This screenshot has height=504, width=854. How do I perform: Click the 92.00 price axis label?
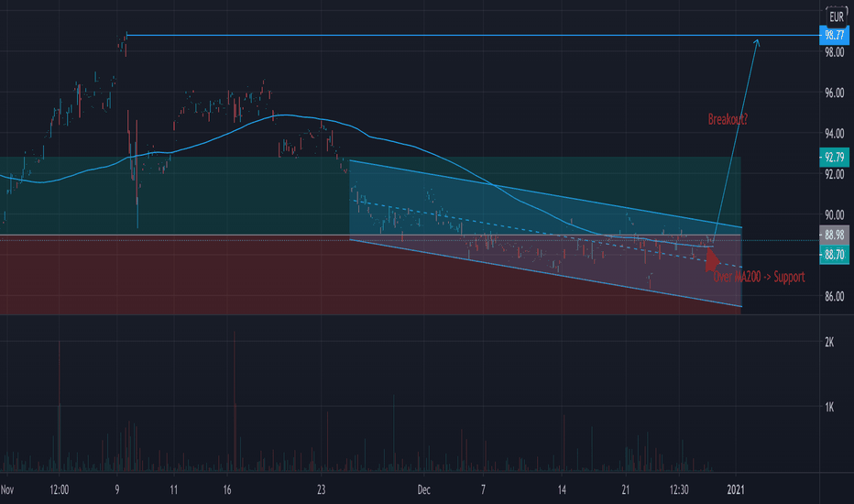(835, 174)
